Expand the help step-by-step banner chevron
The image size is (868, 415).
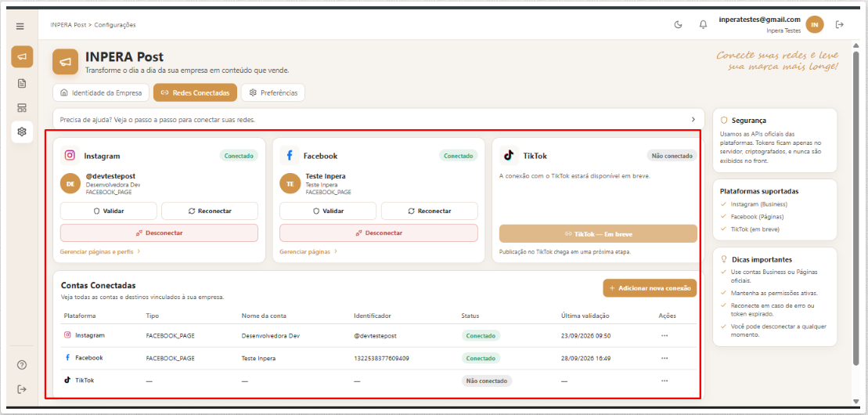[693, 119]
